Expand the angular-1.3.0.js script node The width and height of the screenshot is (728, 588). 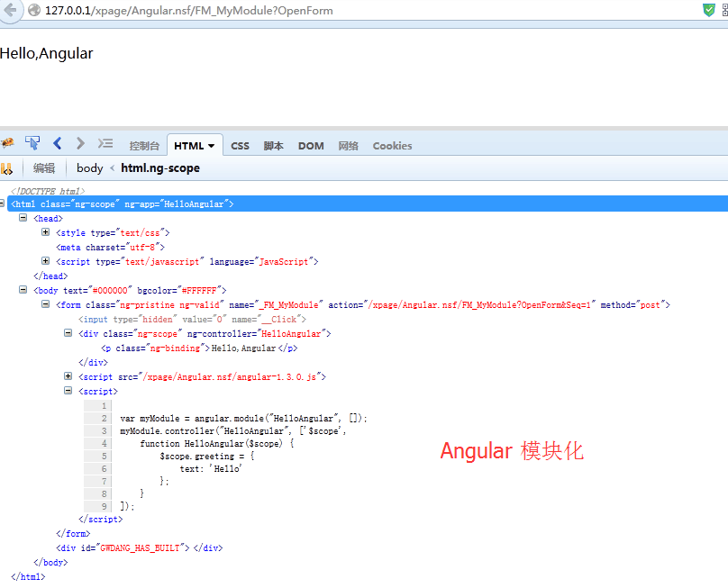click(x=68, y=375)
